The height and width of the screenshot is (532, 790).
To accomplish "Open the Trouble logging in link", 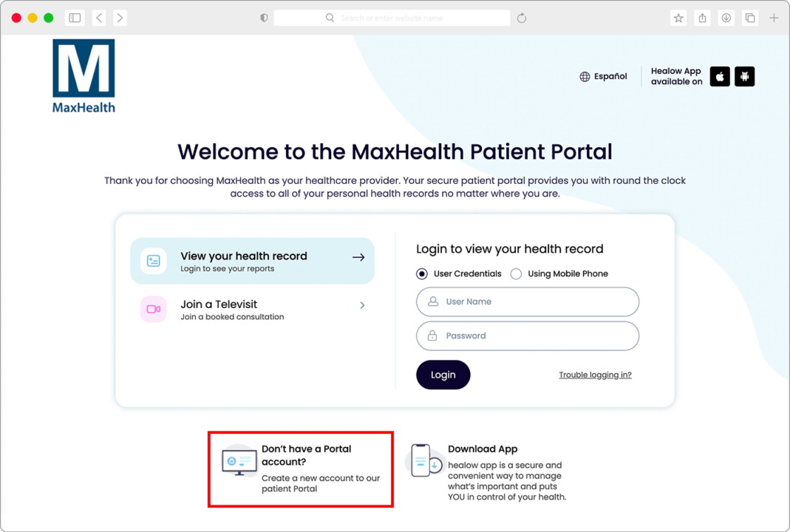I will (595, 375).
